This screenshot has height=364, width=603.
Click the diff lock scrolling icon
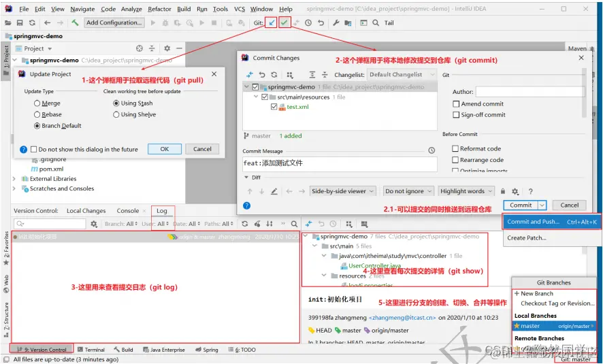[503, 191]
